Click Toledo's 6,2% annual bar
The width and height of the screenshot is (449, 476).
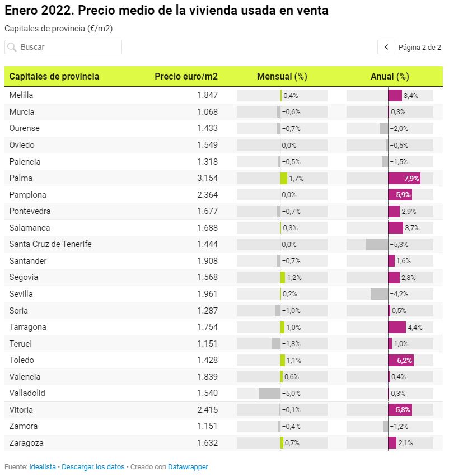[401, 361]
